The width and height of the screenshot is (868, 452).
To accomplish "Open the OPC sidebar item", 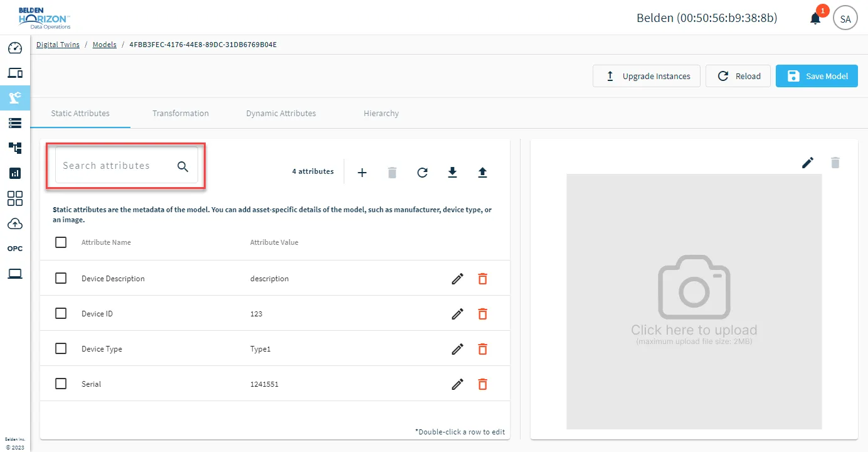I will click(15, 249).
